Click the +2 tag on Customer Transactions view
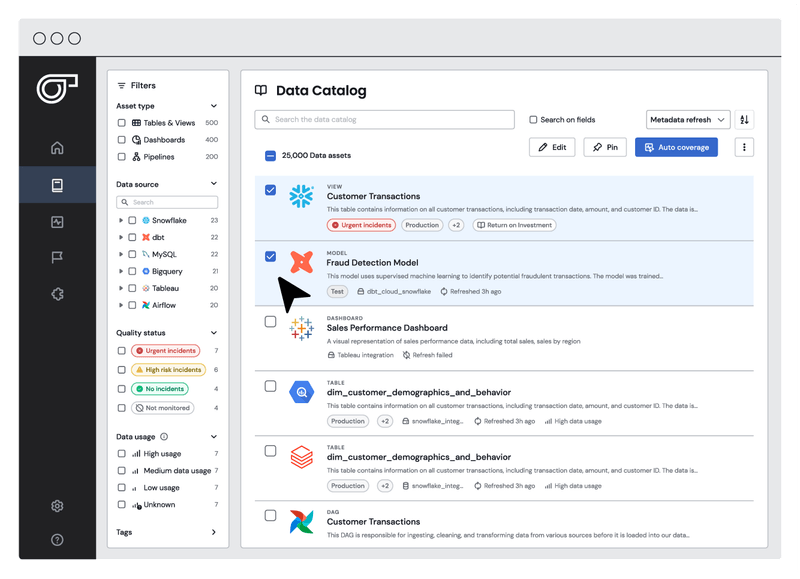 456,225
